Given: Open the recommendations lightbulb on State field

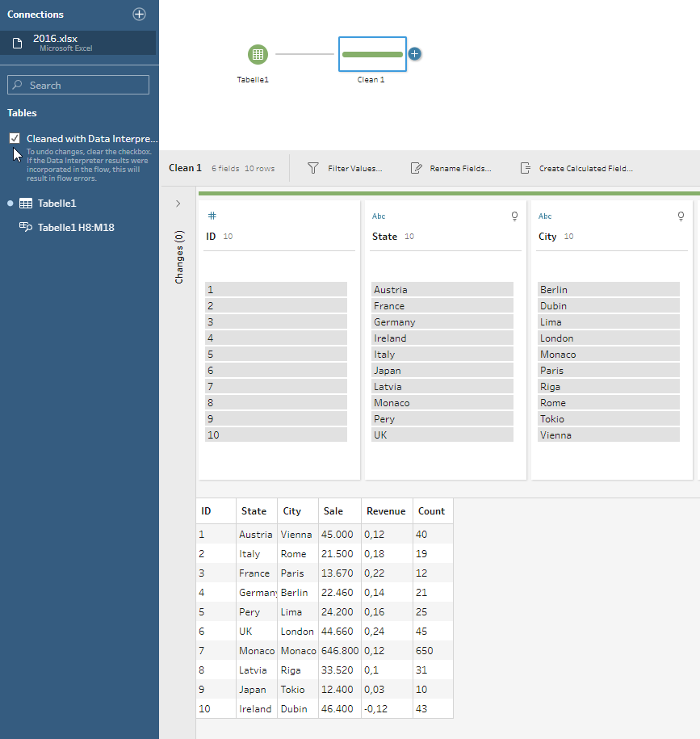Looking at the screenshot, I should coord(514,216).
